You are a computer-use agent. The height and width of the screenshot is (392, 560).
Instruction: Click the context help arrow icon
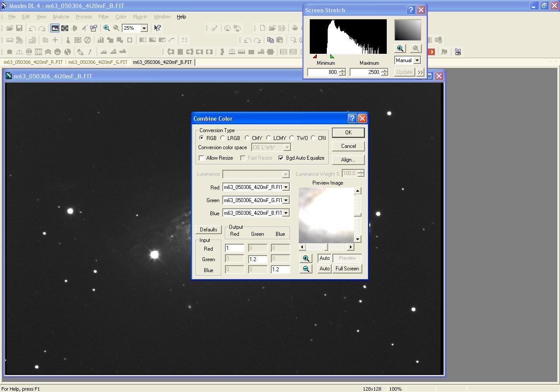click(157, 28)
